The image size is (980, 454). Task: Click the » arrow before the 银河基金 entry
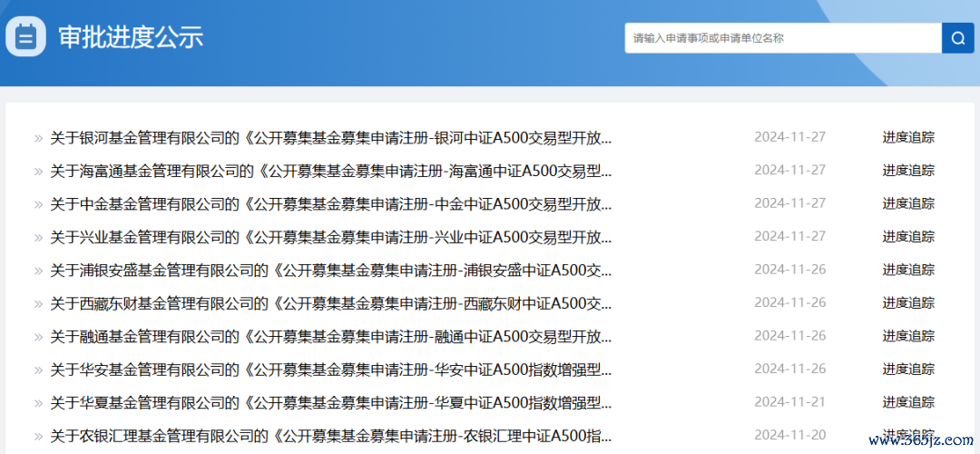[x=38, y=139]
